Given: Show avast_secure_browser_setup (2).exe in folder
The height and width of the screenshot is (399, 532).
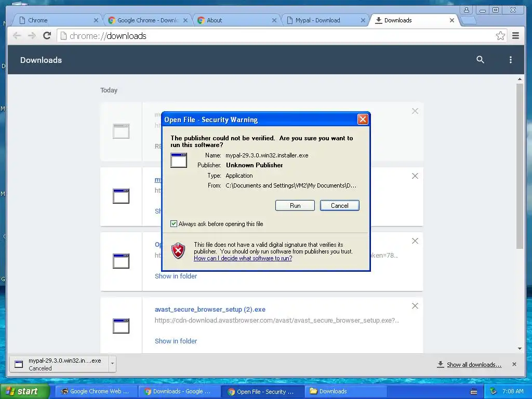Looking at the screenshot, I should click(176, 341).
